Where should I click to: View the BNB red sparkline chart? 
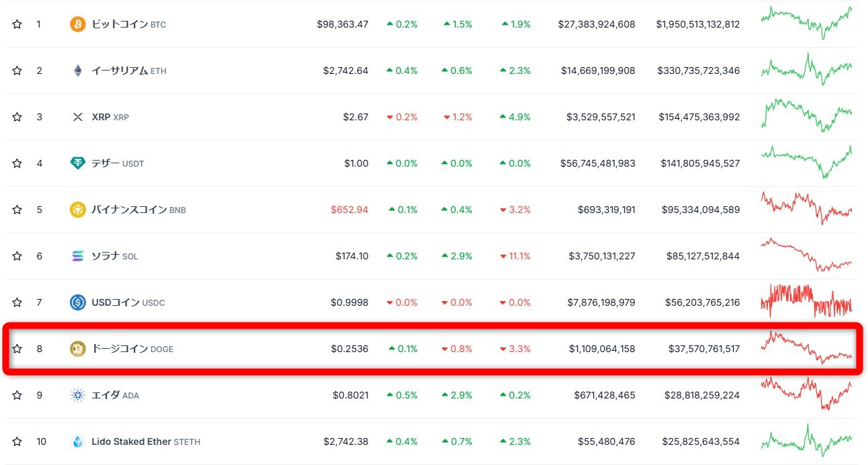[806, 208]
